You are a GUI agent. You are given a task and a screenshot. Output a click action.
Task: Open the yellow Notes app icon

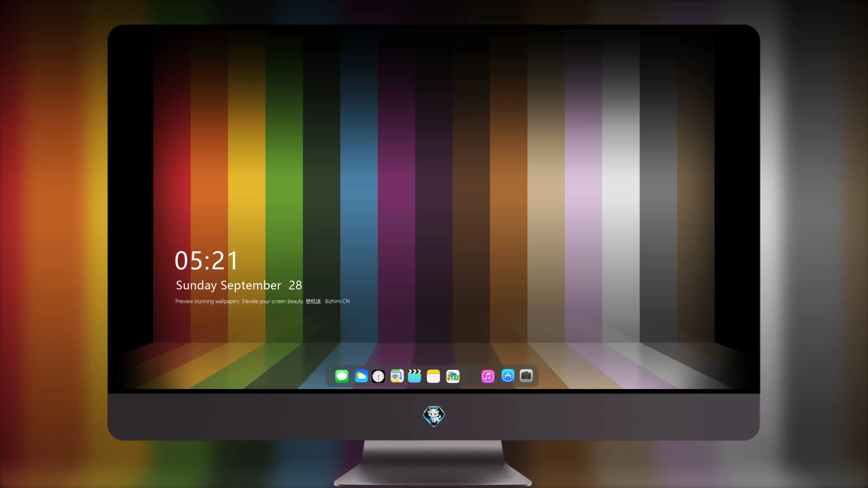pos(433,376)
